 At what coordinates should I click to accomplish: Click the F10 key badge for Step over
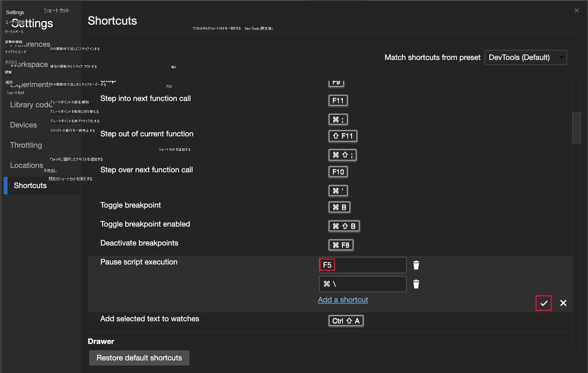pos(338,172)
